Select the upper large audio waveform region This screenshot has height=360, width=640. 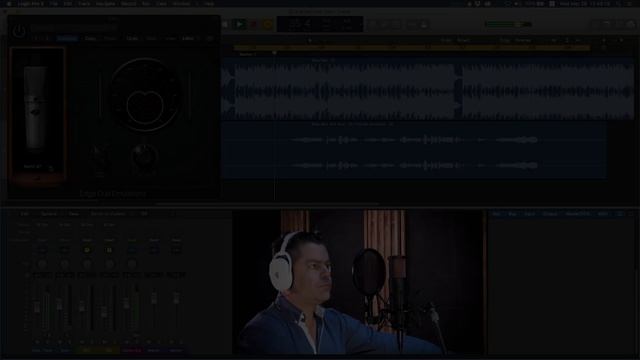(427, 90)
